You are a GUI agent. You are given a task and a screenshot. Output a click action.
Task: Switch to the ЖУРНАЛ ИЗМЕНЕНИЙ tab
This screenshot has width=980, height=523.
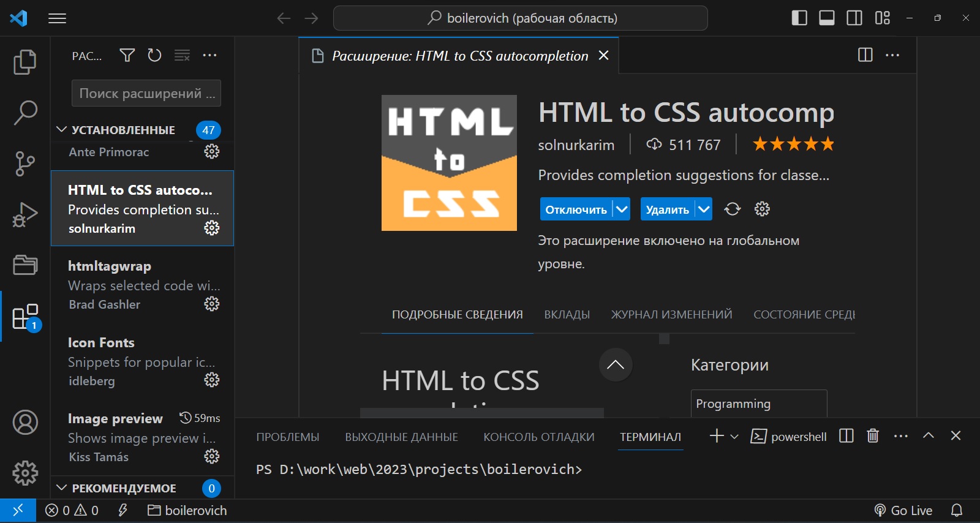(671, 314)
